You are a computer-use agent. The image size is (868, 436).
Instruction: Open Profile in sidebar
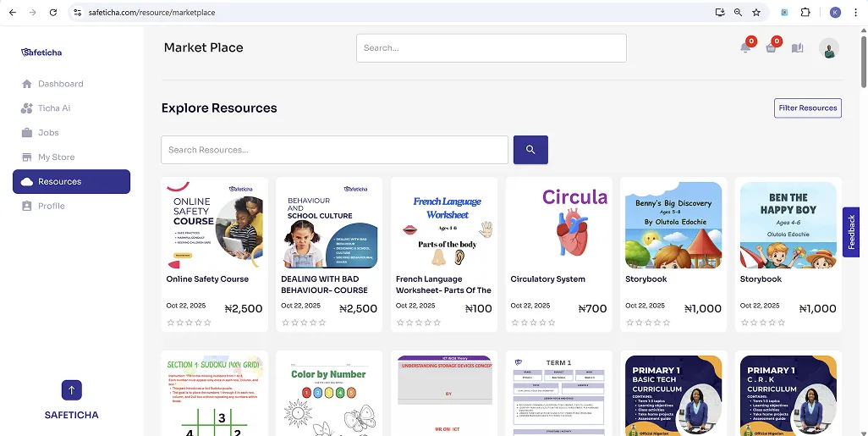71,206
